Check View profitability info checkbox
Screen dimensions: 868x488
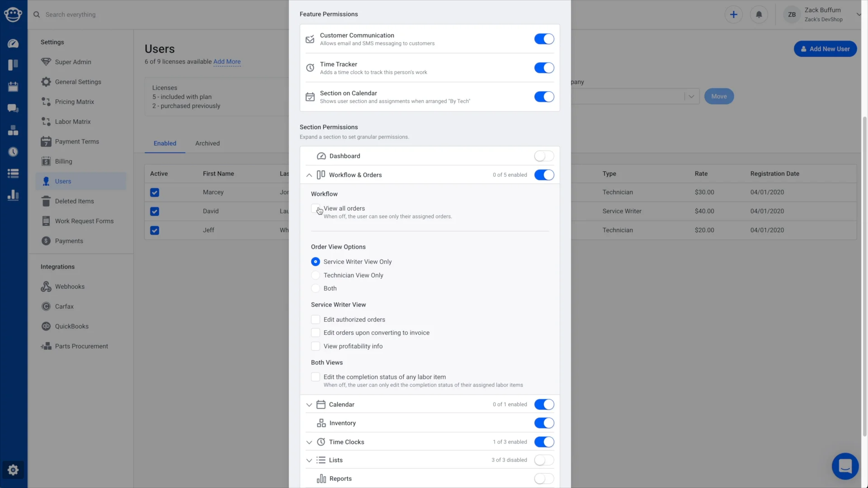tap(316, 346)
